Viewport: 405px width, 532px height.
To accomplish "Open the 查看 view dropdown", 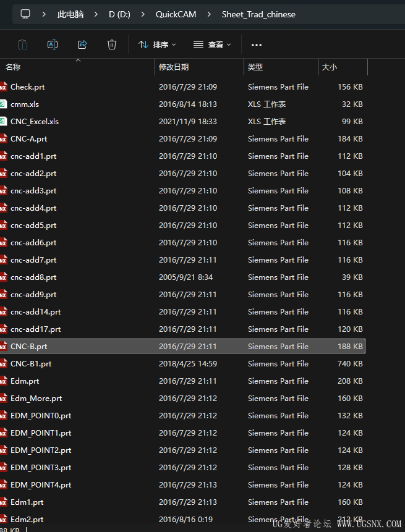I will (212, 44).
